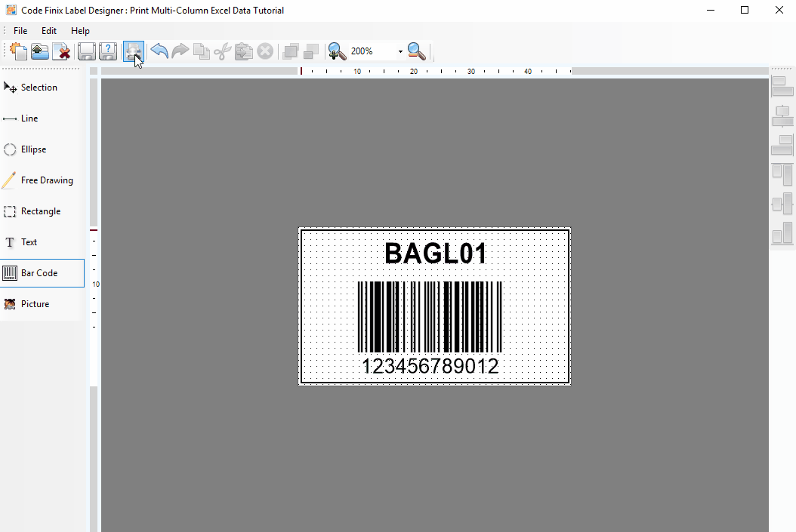Viewport: 796px width, 532px height.
Task: Maximize the Label Designer window
Action: point(745,10)
